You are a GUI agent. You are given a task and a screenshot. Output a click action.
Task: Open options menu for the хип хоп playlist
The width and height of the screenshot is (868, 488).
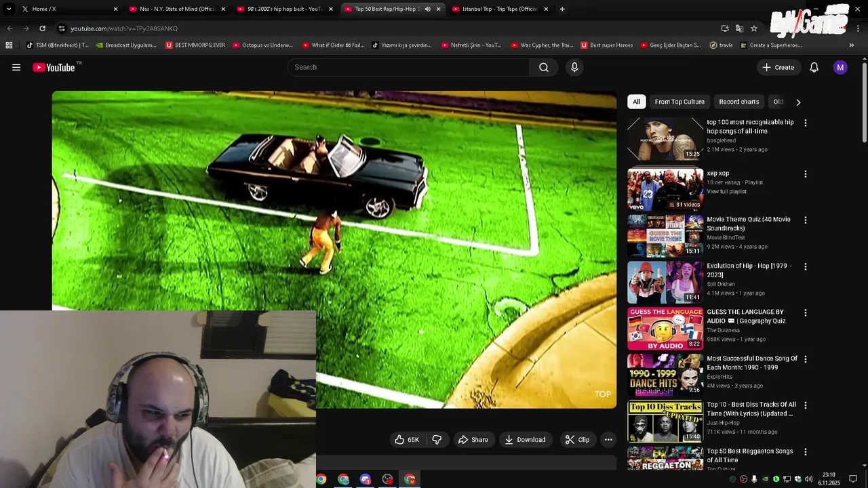coord(805,174)
